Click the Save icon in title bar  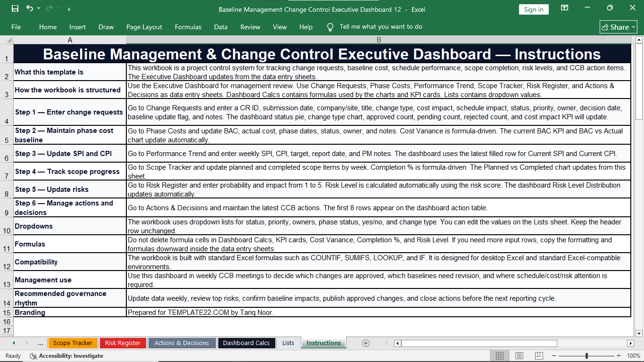click(x=15, y=8)
